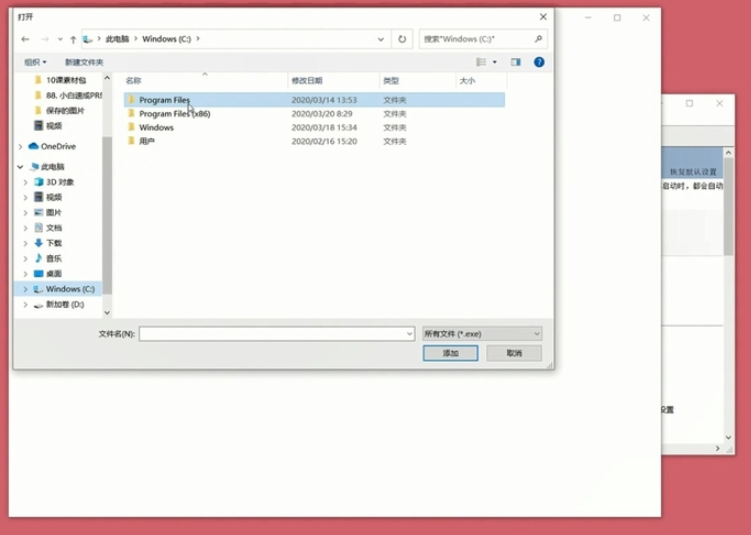This screenshot has width=751, height=535.
Task: Select 10课素材包 folder in sidebar
Action: 66,80
